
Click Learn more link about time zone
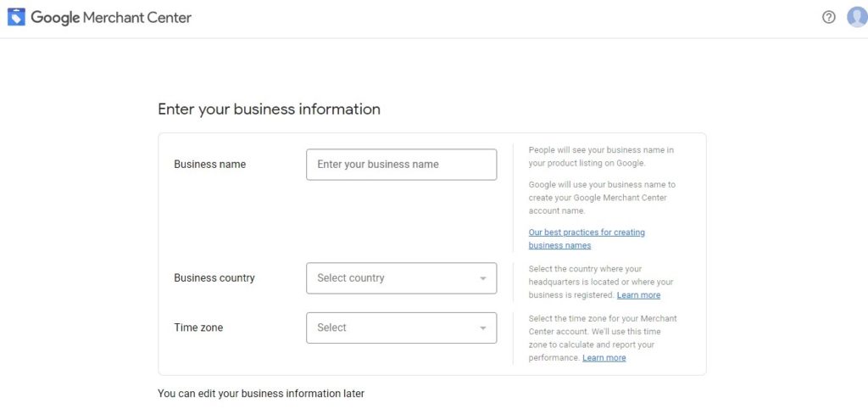pos(604,358)
